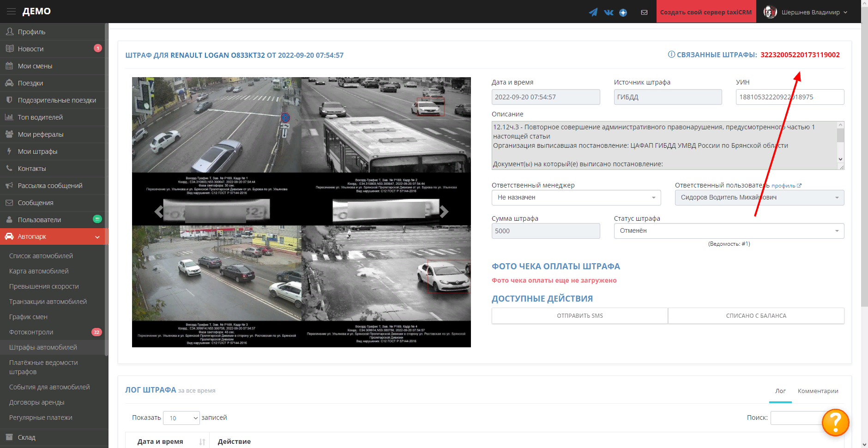Open Фотоконтроли submenu item
Viewport: 868px width, 448px height.
tap(31, 332)
